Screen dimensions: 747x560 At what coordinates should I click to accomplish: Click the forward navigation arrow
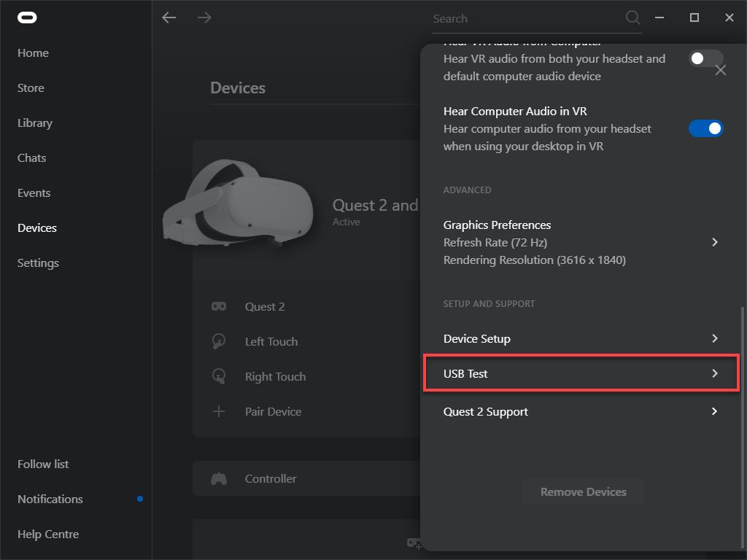pyautogui.click(x=204, y=17)
